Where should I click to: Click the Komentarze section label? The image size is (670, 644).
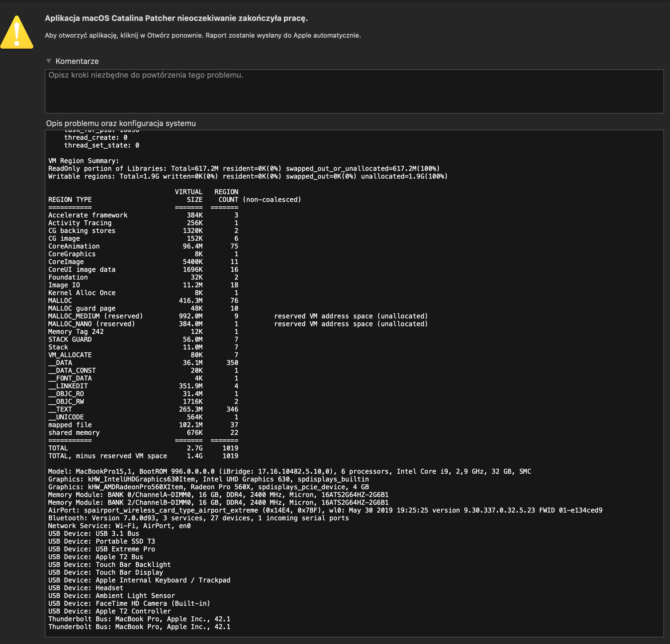[x=77, y=62]
